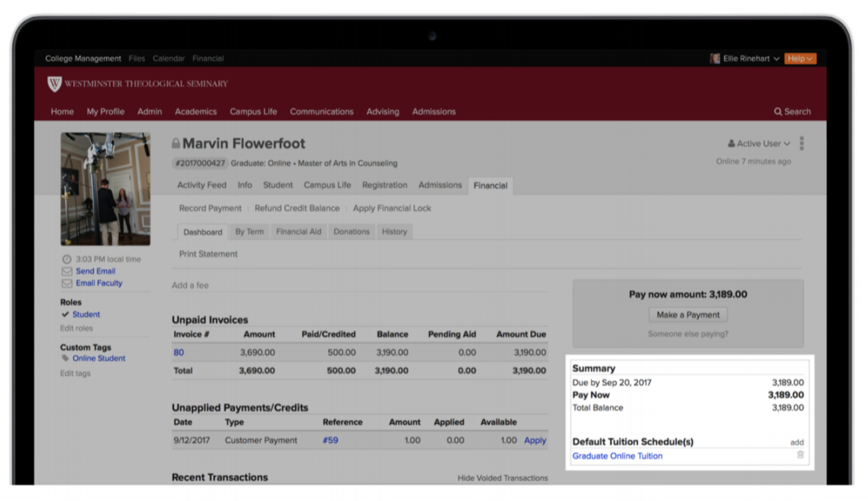This screenshot has width=868, height=501.
Task: Switch to the Info tab
Action: tap(245, 185)
